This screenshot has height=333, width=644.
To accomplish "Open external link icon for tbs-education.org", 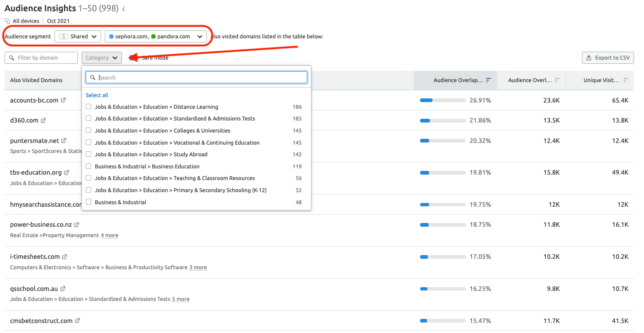I will (x=67, y=173).
